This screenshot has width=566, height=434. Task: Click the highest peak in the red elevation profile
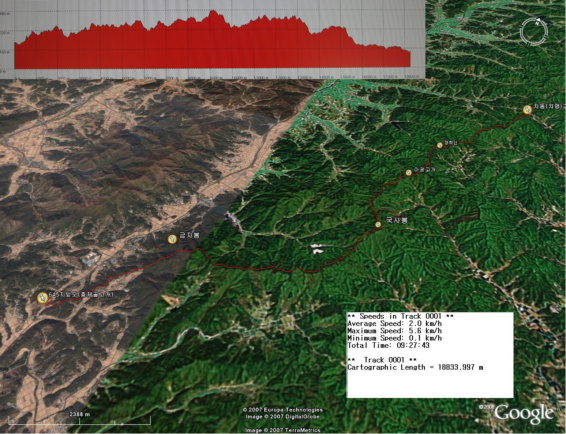point(213,12)
